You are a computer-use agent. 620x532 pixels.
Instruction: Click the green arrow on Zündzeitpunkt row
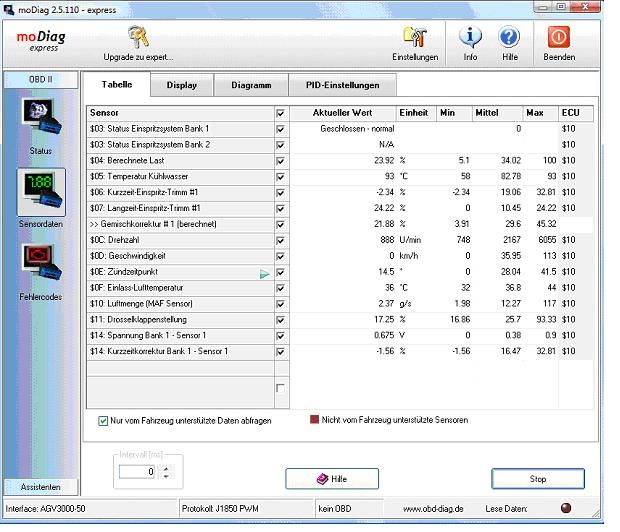[x=264, y=274]
